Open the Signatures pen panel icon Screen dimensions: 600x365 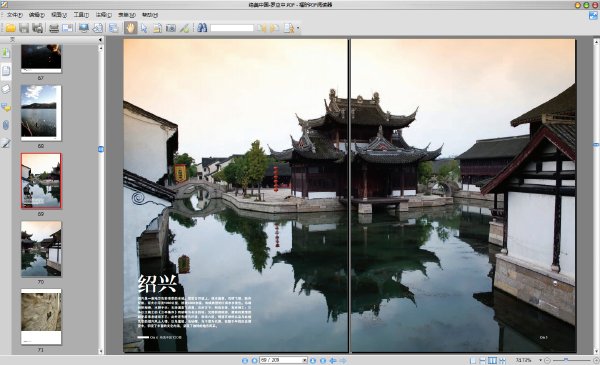6,143
